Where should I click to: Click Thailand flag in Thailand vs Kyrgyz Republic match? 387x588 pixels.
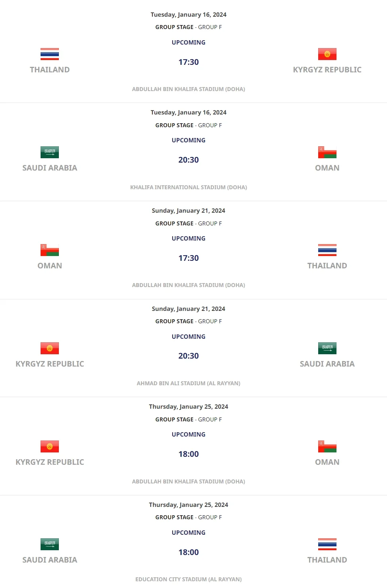(50, 54)
